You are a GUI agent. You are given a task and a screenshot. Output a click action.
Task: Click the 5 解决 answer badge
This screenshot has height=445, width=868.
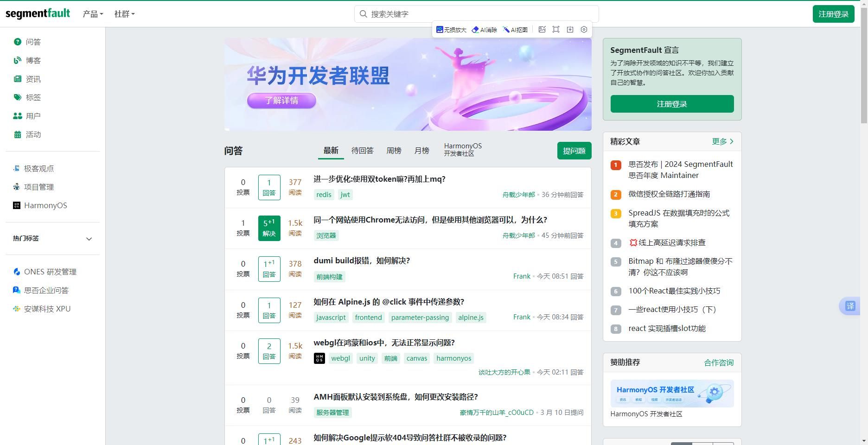pos(269,228)
